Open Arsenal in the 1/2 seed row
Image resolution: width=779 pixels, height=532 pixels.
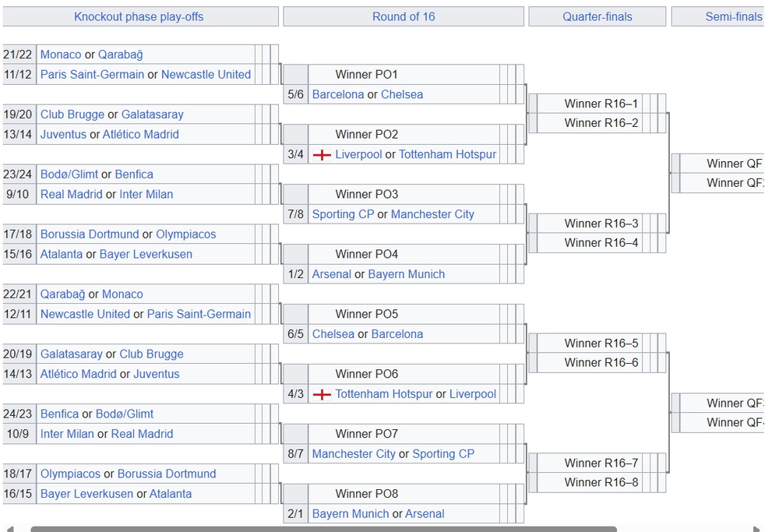(x=331, y=275)
